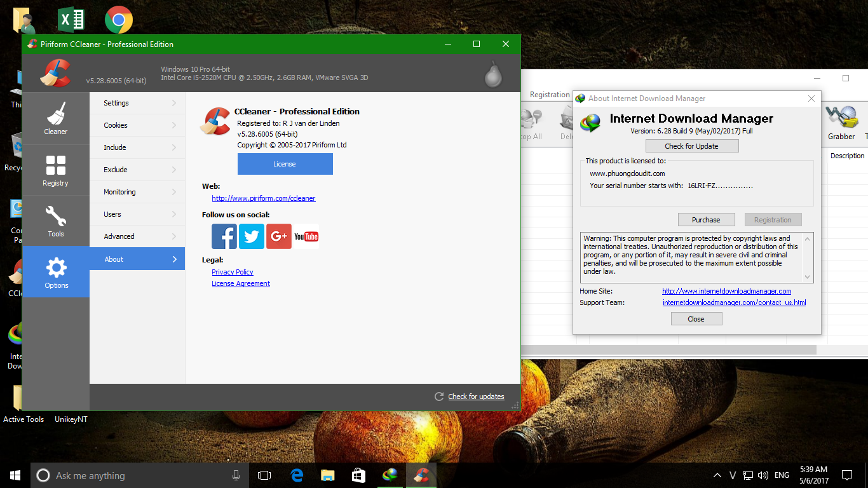Open the internetdownloadmanager.com home site link
Viewport: 868px width, 488px height.
727,291
